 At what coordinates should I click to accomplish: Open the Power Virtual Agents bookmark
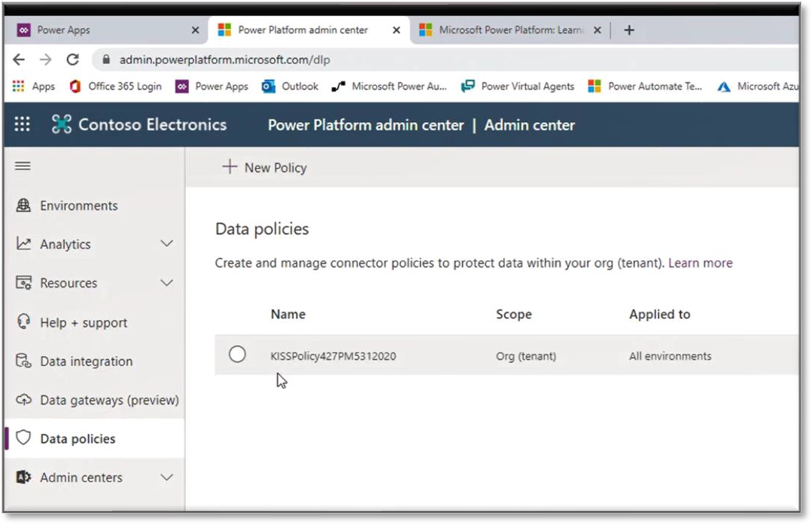click(518, 86)
